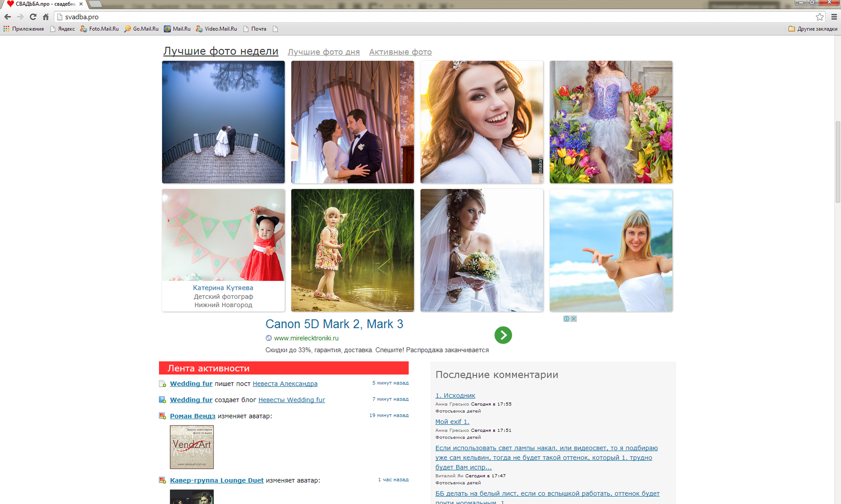Open the Приложения apps shortcut
The image size is (841, 504).
[23, 29]
